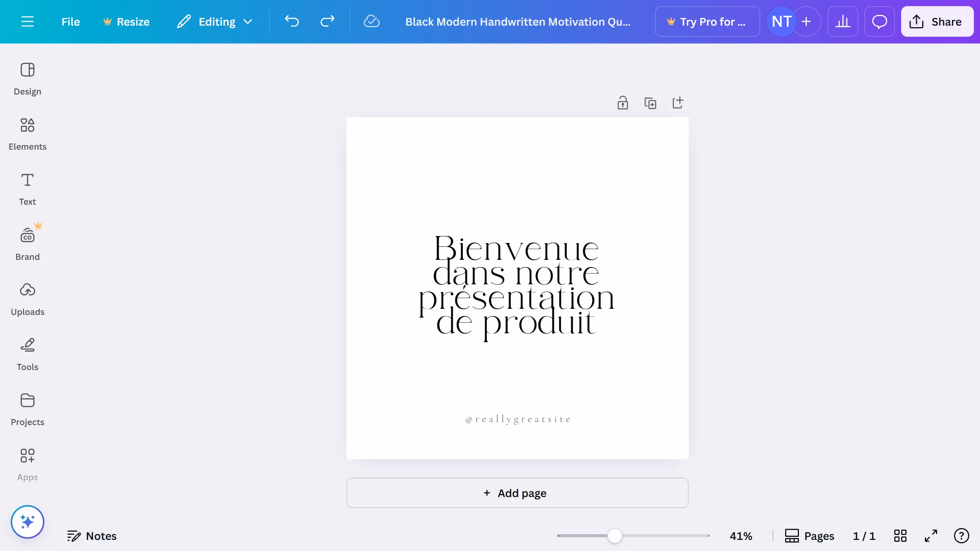Open the analytics bar chart icon

(x=843, y=21)
